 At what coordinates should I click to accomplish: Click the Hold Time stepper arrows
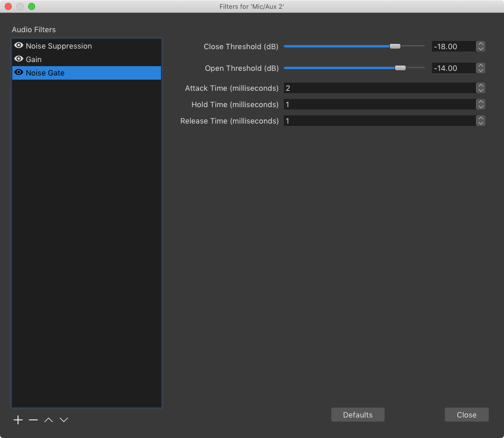[481, 104]
